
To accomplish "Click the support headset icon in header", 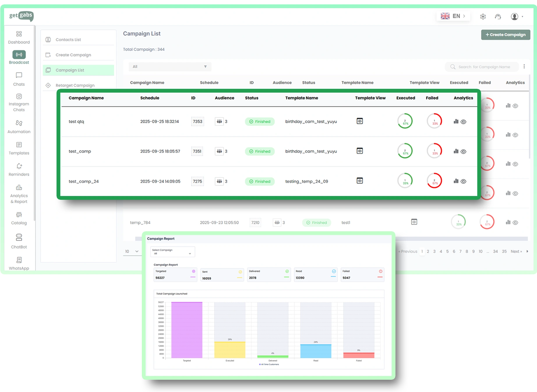I will [x=498, y=17].
